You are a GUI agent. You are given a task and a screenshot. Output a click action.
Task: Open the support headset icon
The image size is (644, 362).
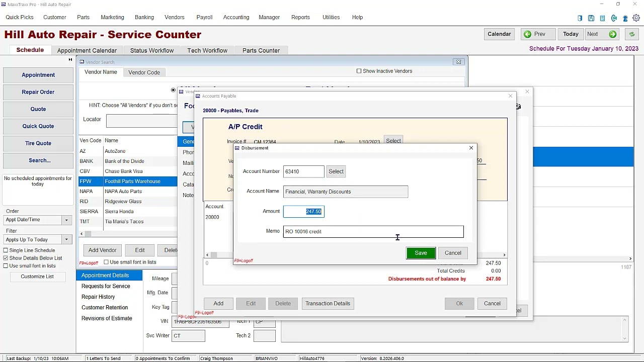[x=625, y=18]
